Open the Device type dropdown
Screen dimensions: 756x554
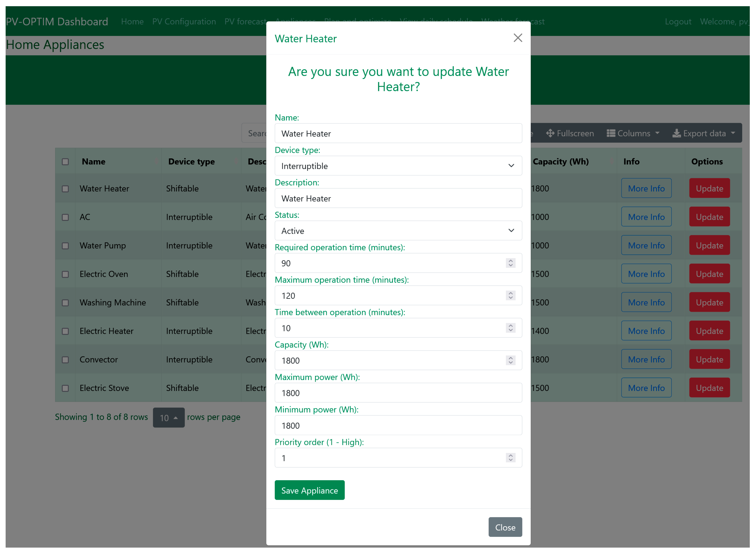pyautogui.click(x=398, y=166)
